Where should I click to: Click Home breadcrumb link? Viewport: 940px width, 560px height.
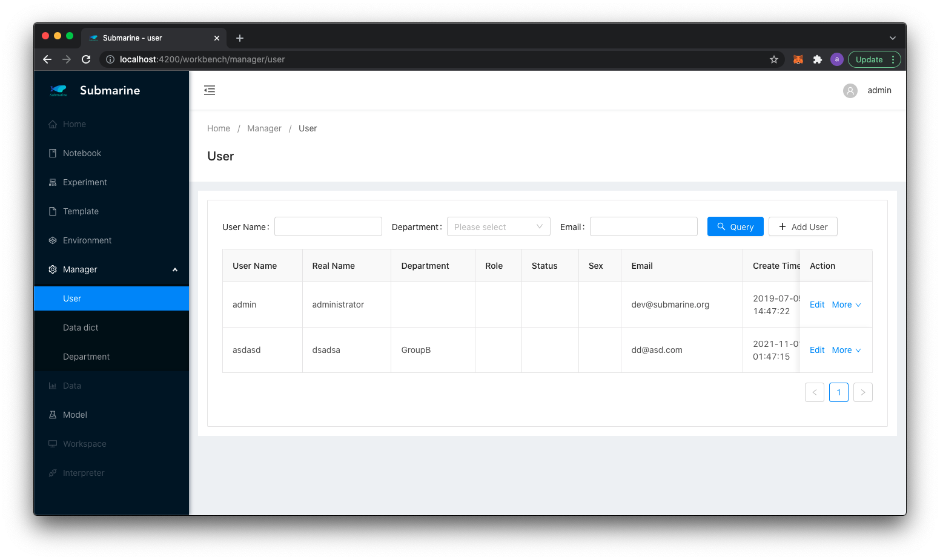pyautogui.click(x=219, y=128)
